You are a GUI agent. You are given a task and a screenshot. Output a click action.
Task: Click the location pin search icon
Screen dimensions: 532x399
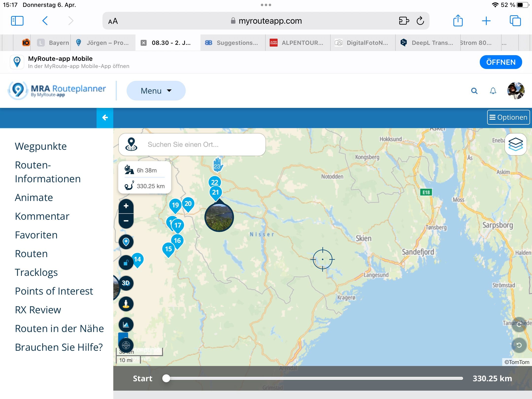(x=131, y=144)
